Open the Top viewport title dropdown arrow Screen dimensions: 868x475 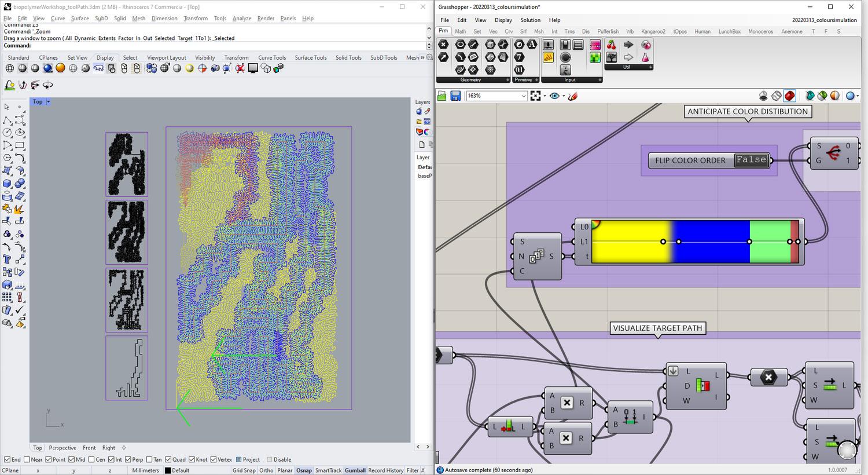[x=48, y=102]
